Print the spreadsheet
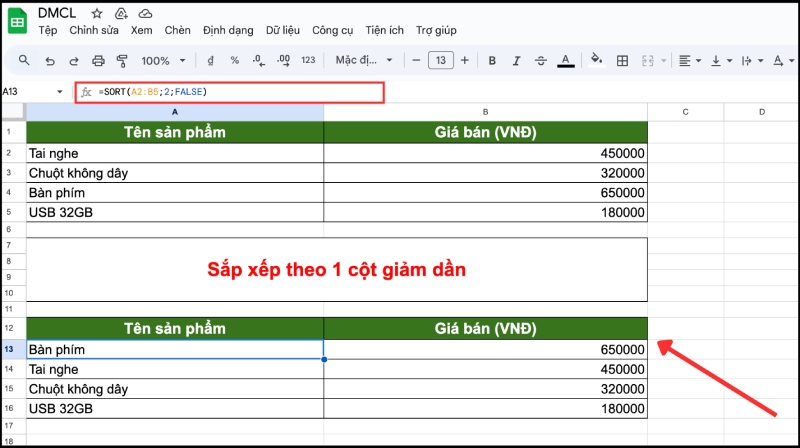 tap(98, 61)
